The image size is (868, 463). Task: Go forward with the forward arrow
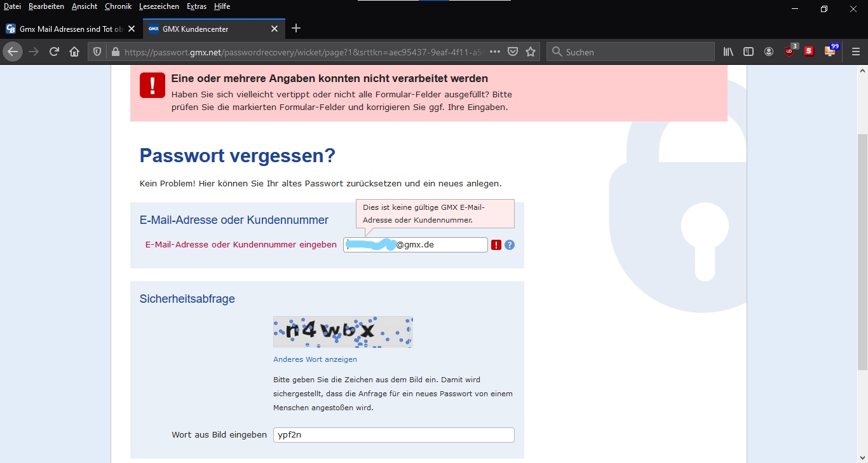34,52
